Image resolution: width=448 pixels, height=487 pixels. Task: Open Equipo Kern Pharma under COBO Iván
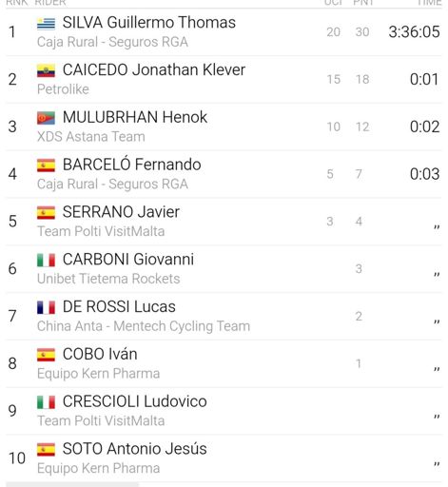tap(98, 374)
